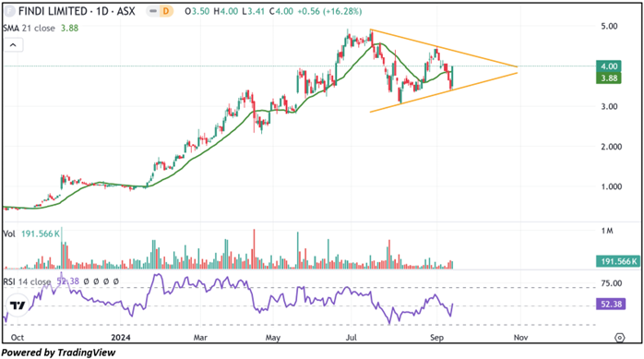Collapse the indicator legend with the chevron button
644x359 pixels.
(x=13, y=45)
